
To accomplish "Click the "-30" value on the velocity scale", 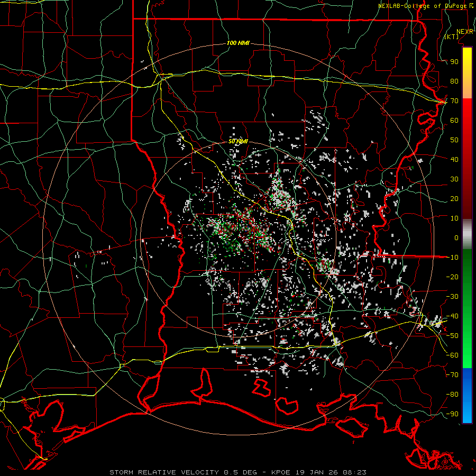I will (x=452, y=297).
